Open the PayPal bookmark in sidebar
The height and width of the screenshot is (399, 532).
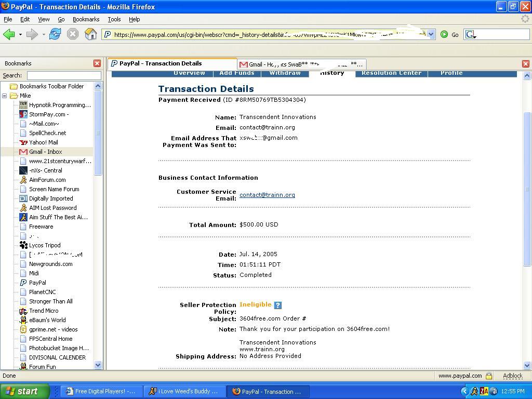[x=37, y=282]
